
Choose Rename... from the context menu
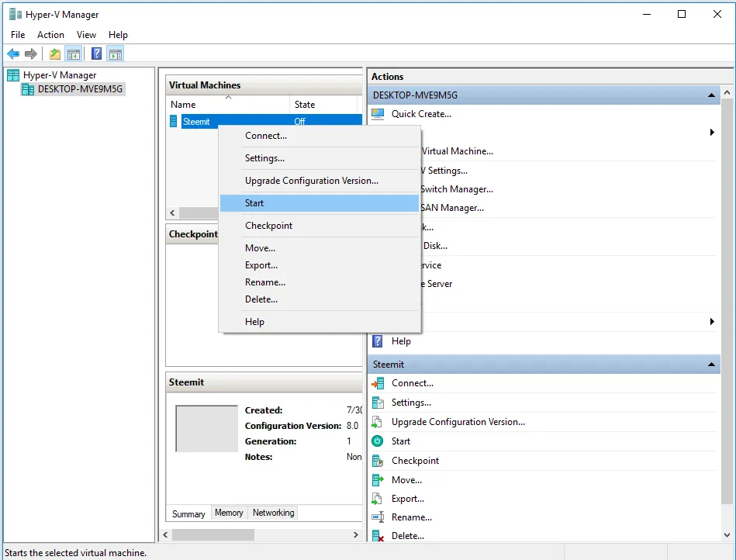pos(320,282)
